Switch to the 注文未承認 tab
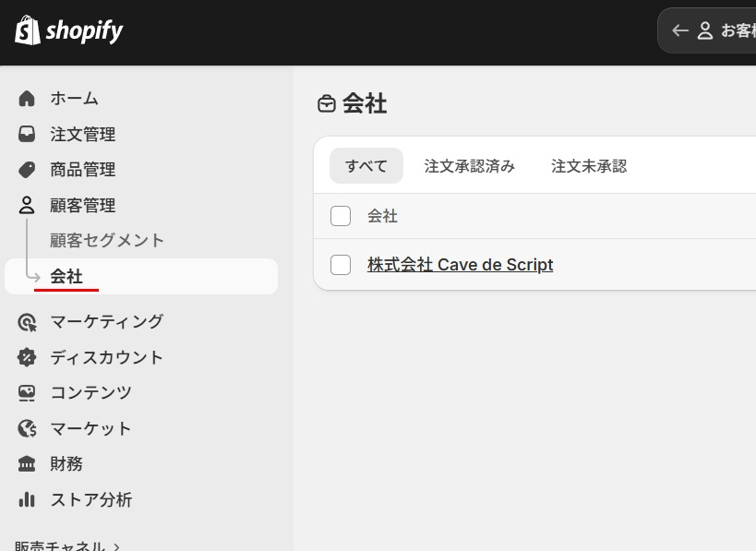This screenshot has width=756, height=551. (589, 166)
